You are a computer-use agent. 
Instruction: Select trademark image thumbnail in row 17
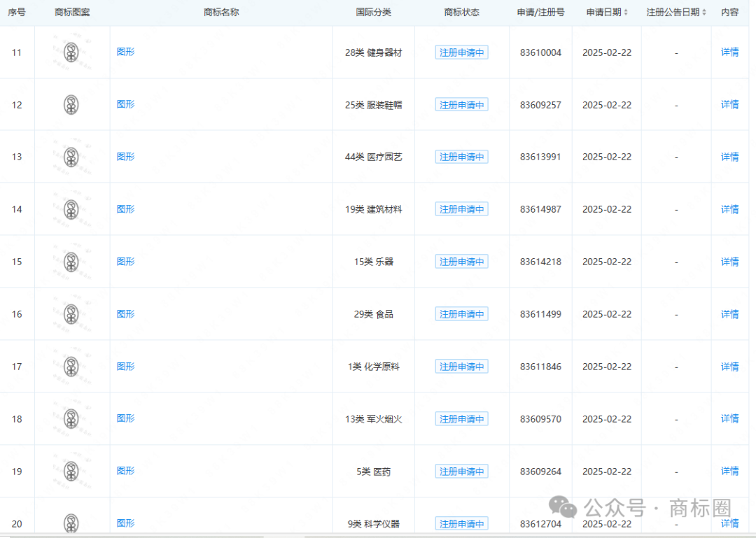[x=71, y=367]
